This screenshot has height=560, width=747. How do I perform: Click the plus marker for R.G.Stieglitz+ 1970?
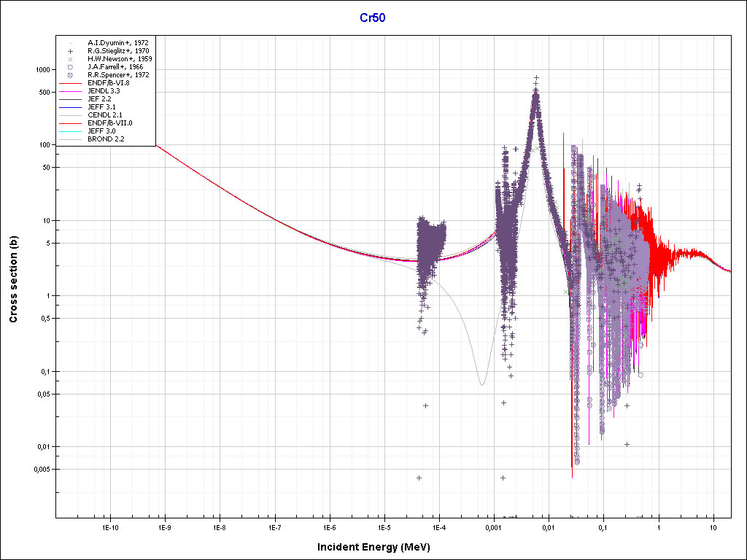(70, 51)
